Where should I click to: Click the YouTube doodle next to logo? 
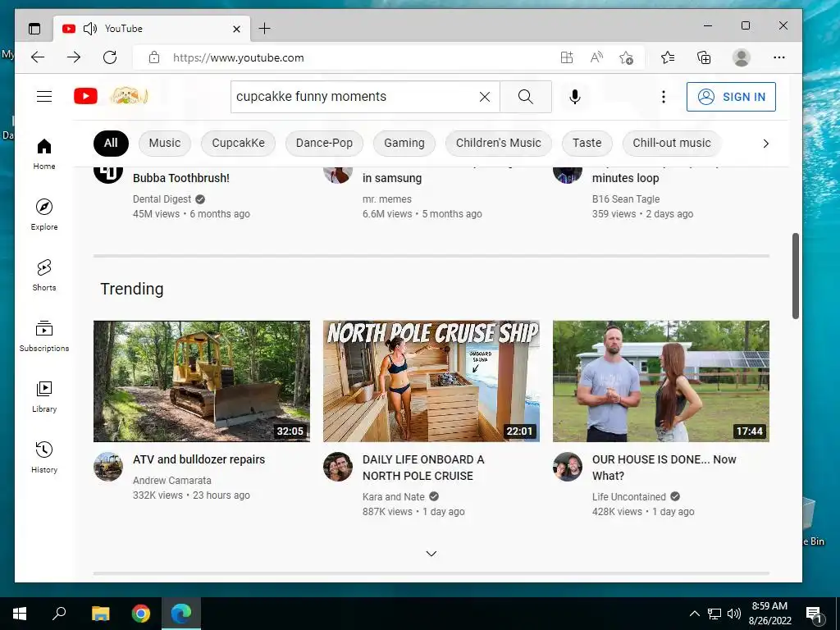(x=129, y=97)
